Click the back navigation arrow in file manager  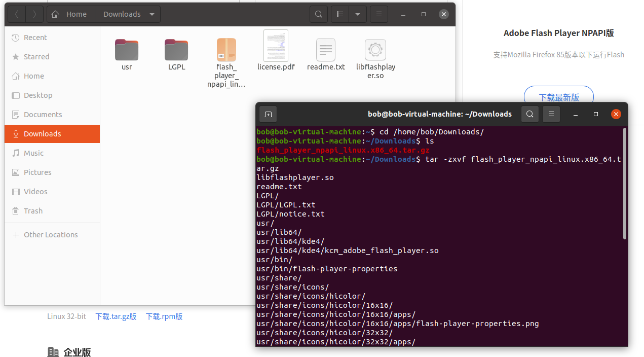pyautogui.click(x=17, y=14)
